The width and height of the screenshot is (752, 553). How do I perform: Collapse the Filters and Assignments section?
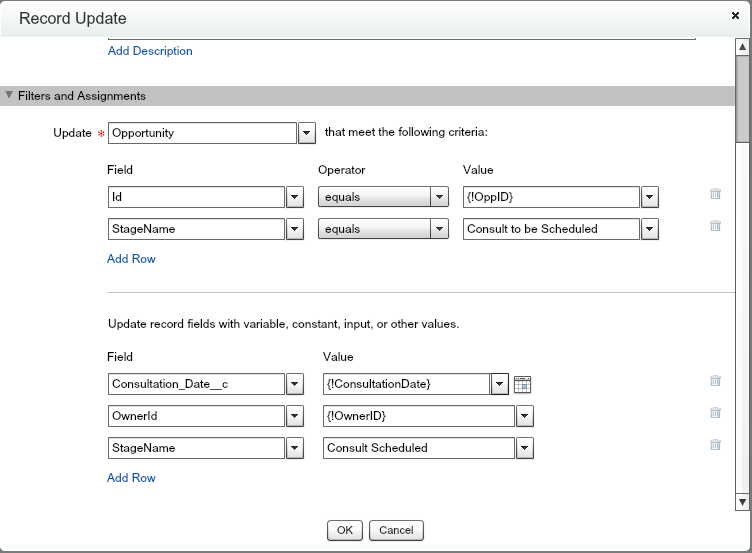point(10,96)
